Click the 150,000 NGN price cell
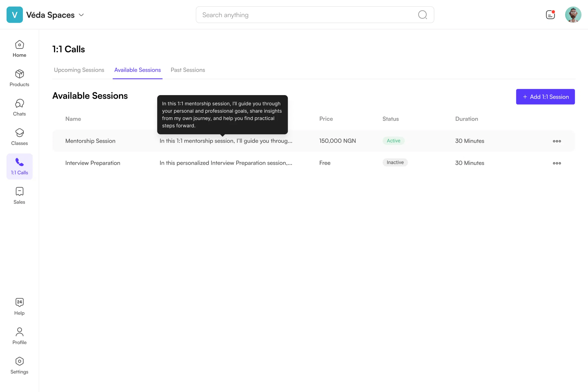The image size is (588, 392). [338, 141]
